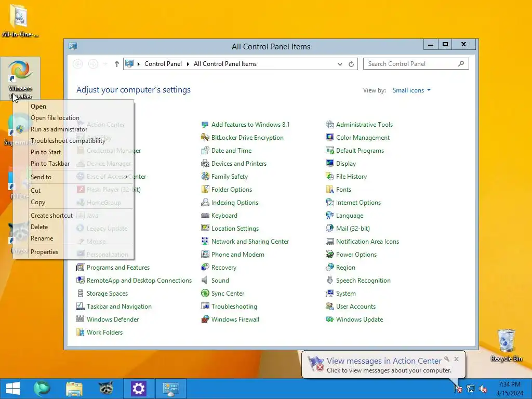Expand the address bar history dropdown
The width and height of the screenshot is (532, 399).
tap(340, 64)
